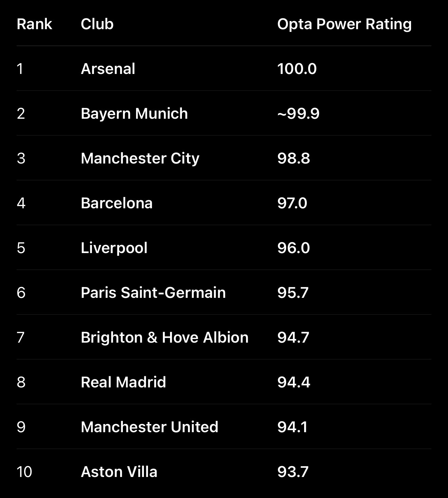The image size is (448, 498).
Task: Select the Real Madrid row
Action: coord(224,382)
